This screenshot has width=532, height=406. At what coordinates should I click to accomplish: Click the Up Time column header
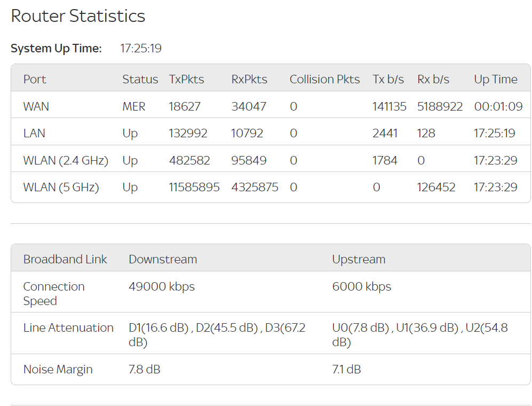496,80
